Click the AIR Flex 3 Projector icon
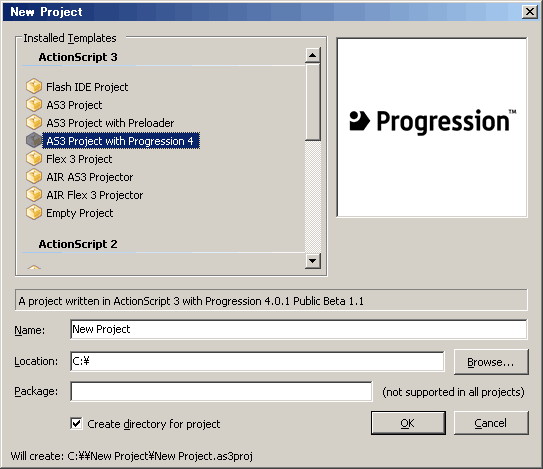This screenshot has width=543, height=469. click(x=34, y=195)
